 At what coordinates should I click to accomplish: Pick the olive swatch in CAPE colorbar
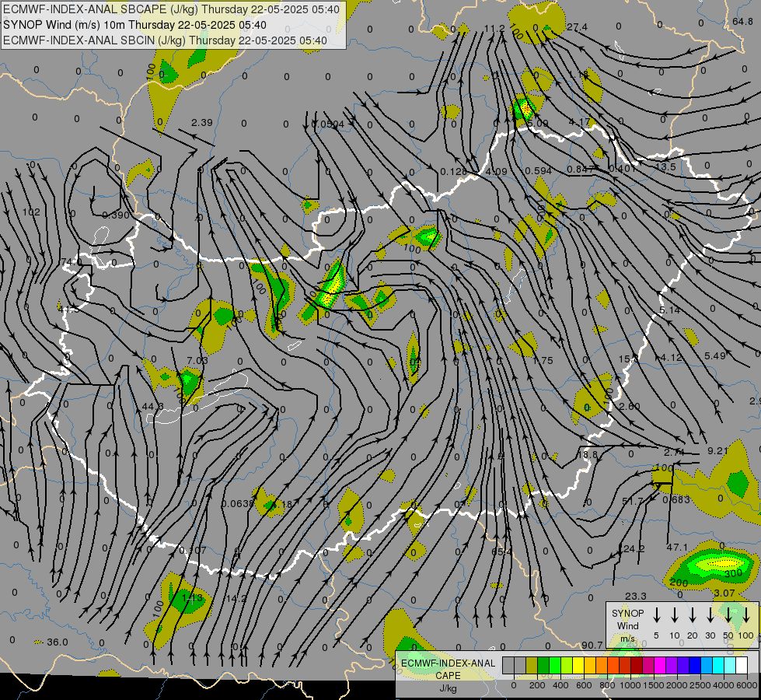click(532, 666)
